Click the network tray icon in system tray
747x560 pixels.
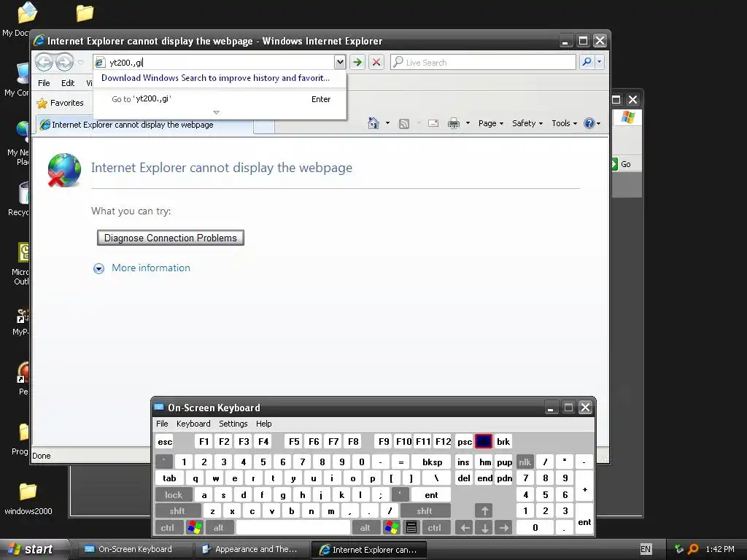point(679,549)
